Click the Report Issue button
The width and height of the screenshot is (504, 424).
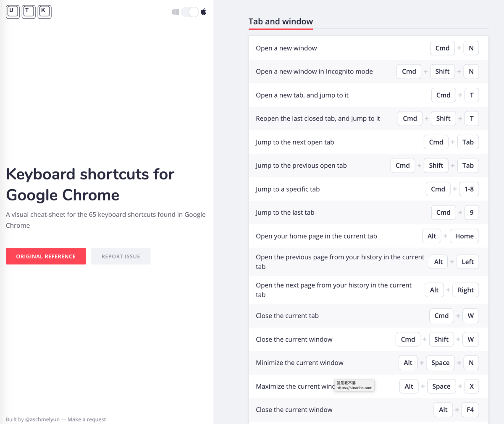(x=121, y=256)
